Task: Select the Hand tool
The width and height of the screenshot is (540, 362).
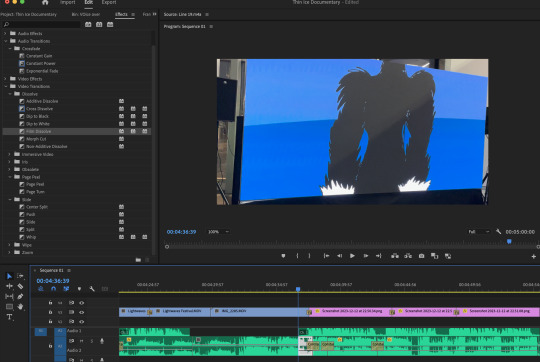Action: [20, 306]
